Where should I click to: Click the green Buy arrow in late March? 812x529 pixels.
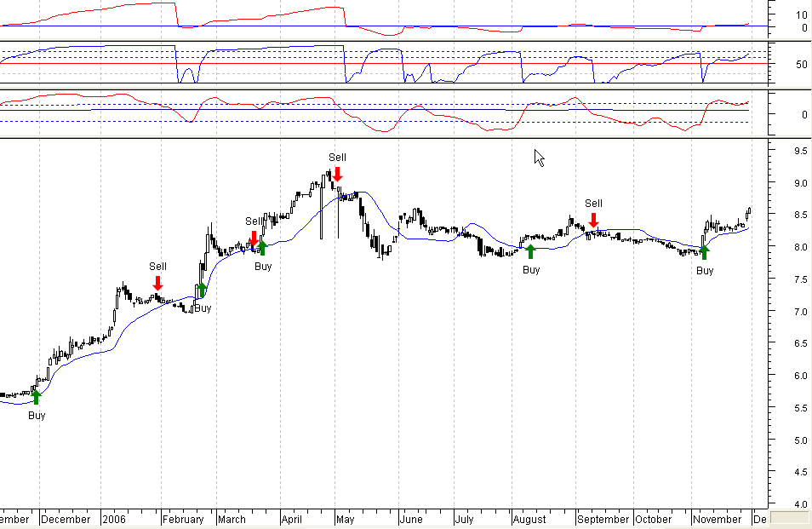pyautogui.click(x=262, y=248)
